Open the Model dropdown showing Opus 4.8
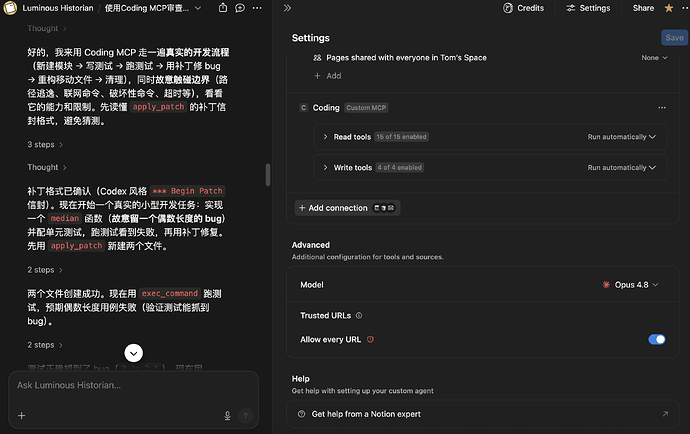The width and height of the screenshot is (690, 434). 630,285
